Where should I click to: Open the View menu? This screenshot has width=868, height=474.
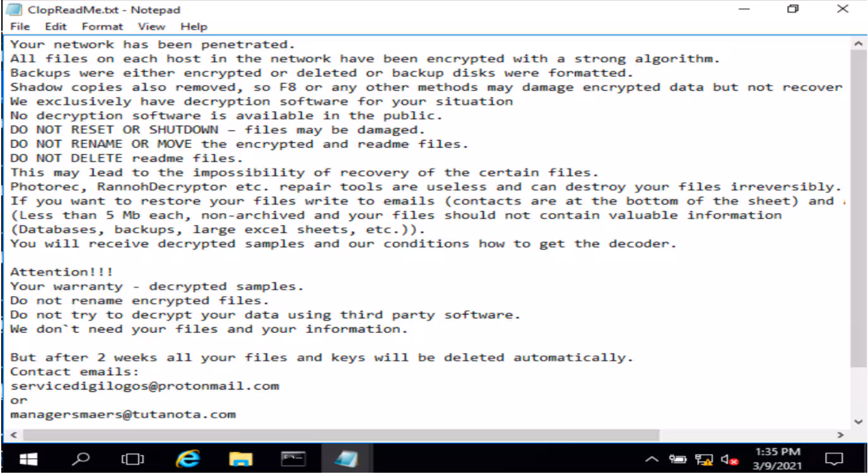coord(151,26)
